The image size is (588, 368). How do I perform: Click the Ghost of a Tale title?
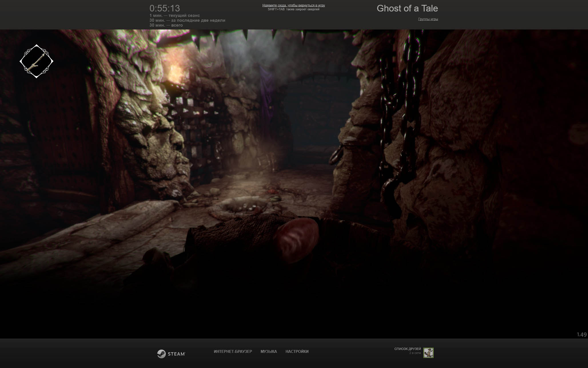pos(407,8)
